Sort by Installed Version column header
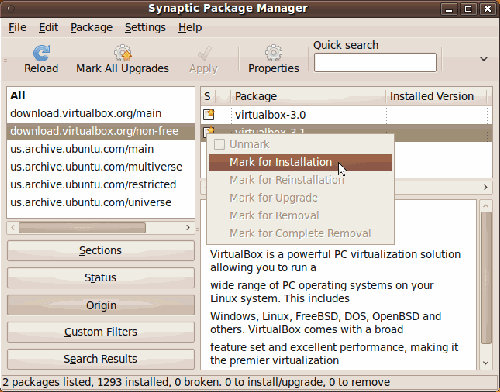The width and height of the screenshot is (500, 392). tap(436, 96)
